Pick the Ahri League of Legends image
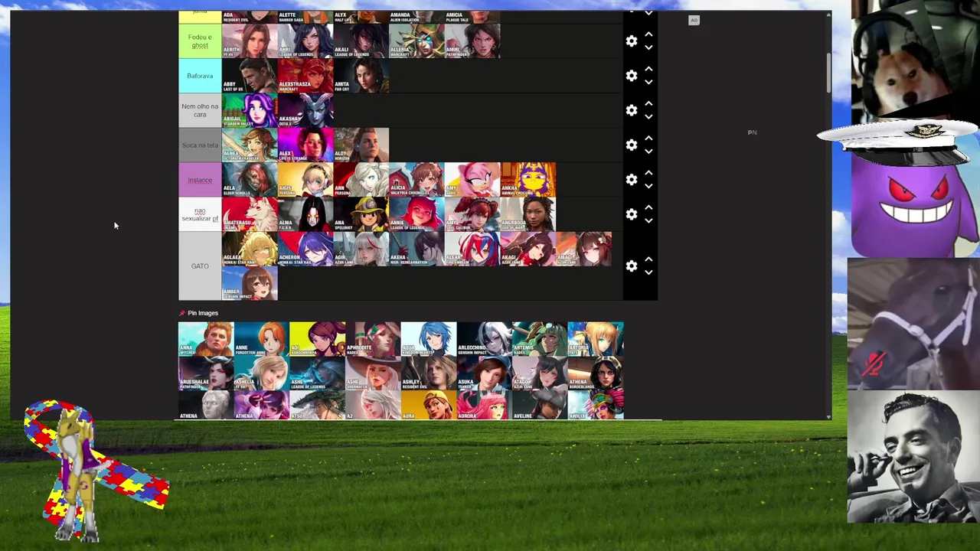This screenshot has width=980, height=551. coord(305,41)
